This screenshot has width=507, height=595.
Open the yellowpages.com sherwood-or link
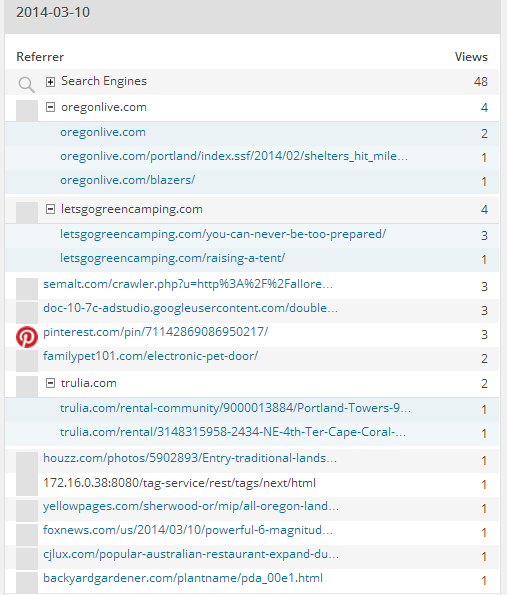pos(191,506)
